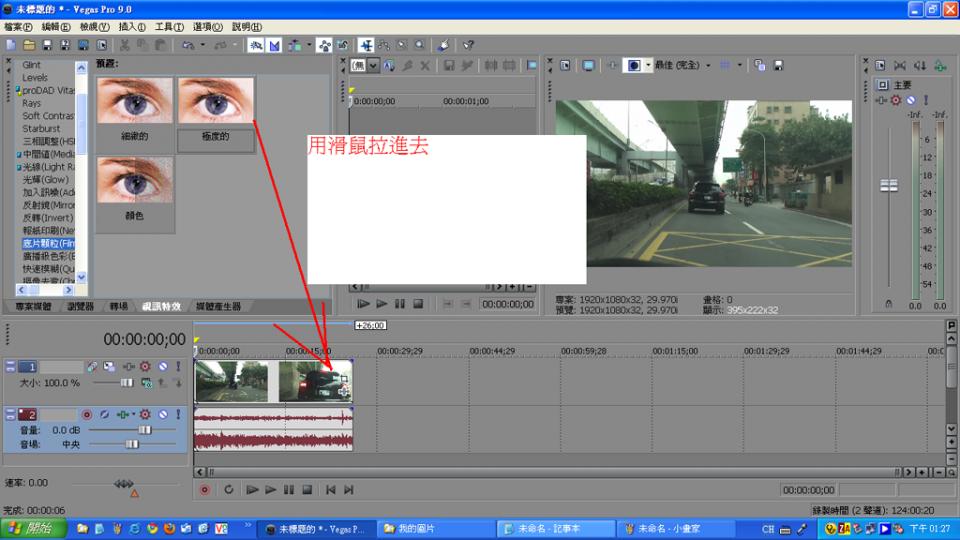Screen dimensions: 960x540
Task: Click the Save project icon in toolbar
Action: 47,45
